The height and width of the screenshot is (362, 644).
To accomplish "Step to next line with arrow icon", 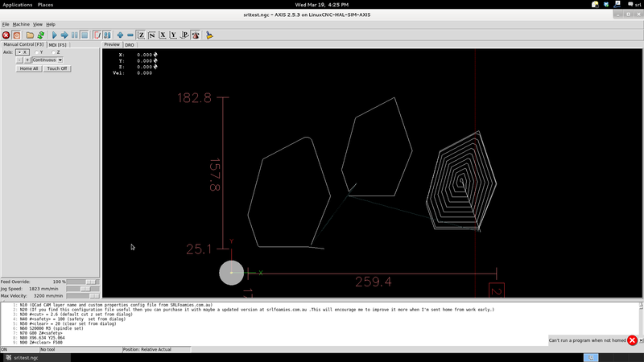I will coord(64,35).
